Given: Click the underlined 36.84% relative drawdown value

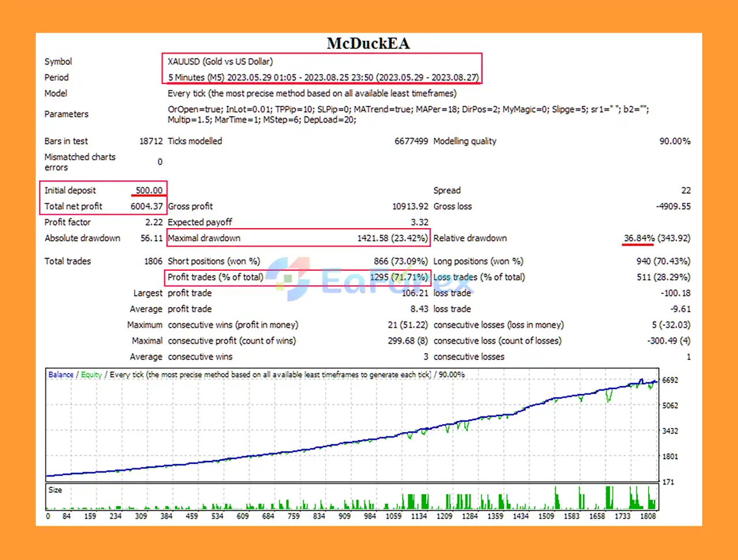Looking at the screenshot, I should (x=639, y=238).
